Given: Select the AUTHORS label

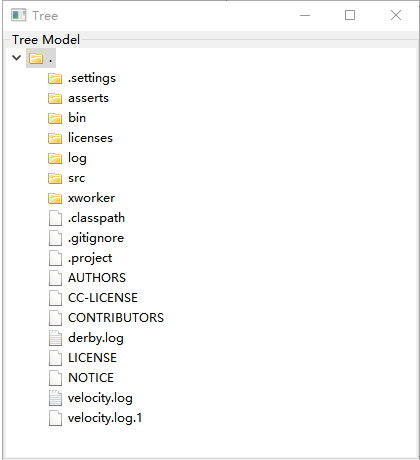Looking at the screenshot, I should click(x=97, y=278).
